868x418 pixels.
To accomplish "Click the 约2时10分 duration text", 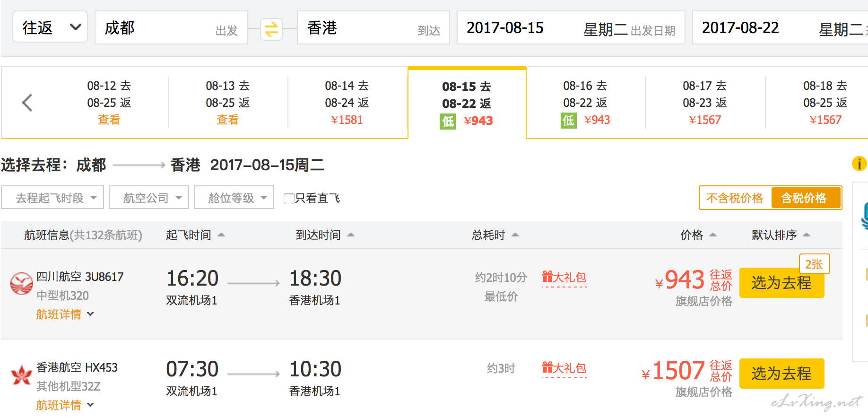I will 501,278.
